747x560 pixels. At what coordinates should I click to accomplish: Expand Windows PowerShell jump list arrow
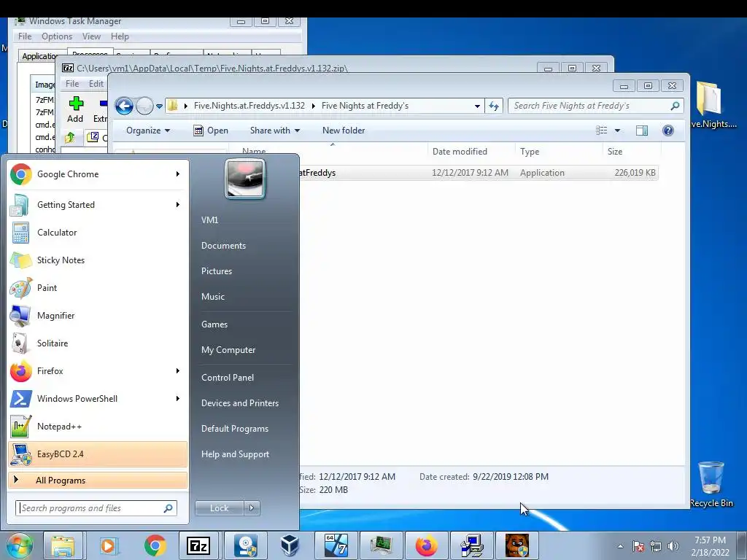(178, 399)
